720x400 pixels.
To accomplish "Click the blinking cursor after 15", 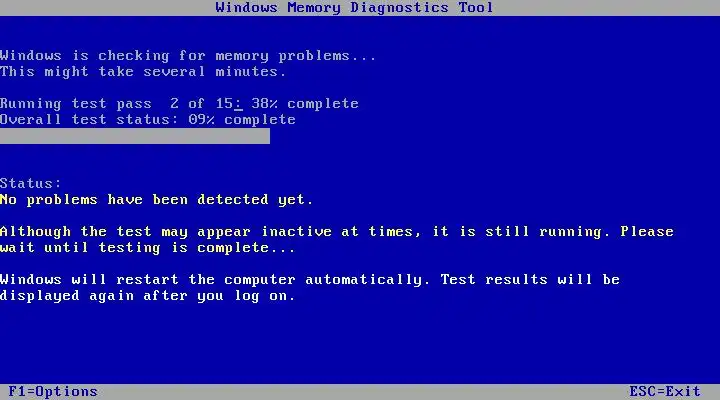I will click(238, 109).
